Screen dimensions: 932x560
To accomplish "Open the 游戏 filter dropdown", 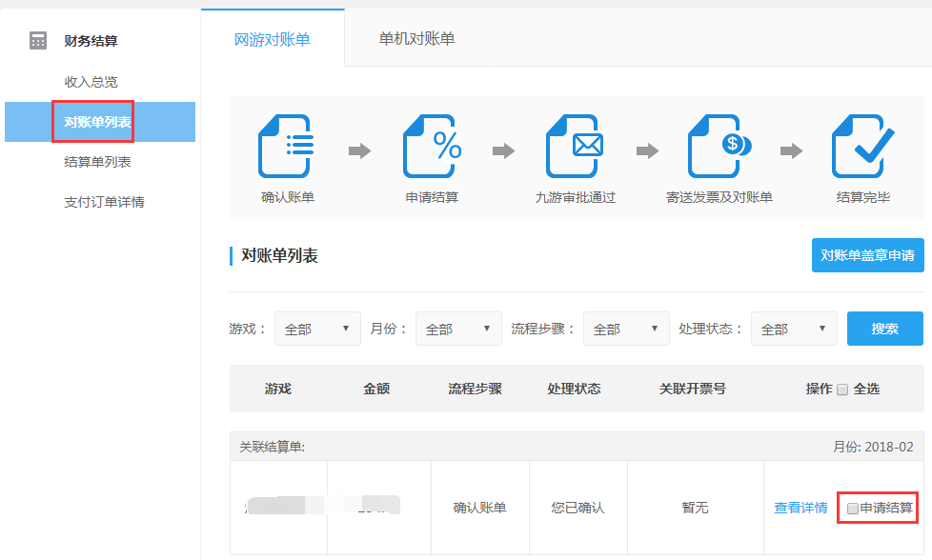I will [317, 329].
